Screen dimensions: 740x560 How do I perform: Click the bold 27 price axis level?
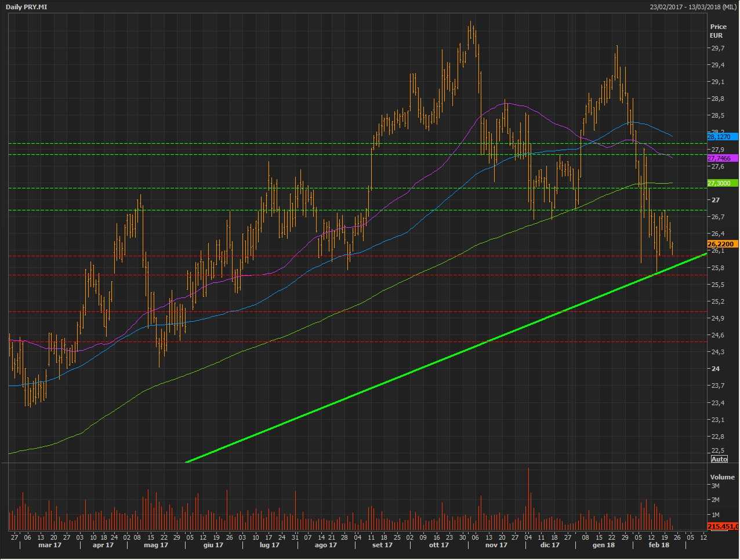click(x=716, y=200)
